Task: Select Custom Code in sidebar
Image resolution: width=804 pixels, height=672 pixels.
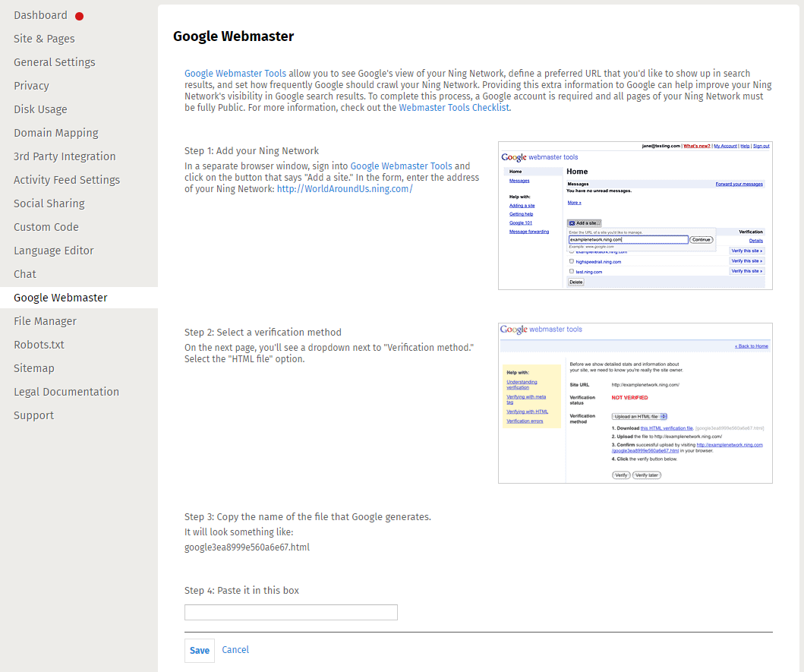Action: click(46, 227)
